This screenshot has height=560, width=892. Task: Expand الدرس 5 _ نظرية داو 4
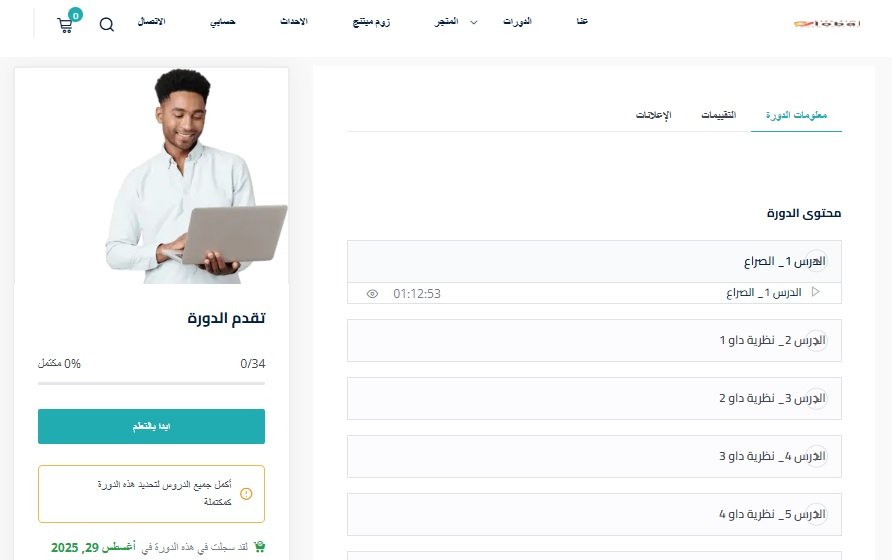594,514
